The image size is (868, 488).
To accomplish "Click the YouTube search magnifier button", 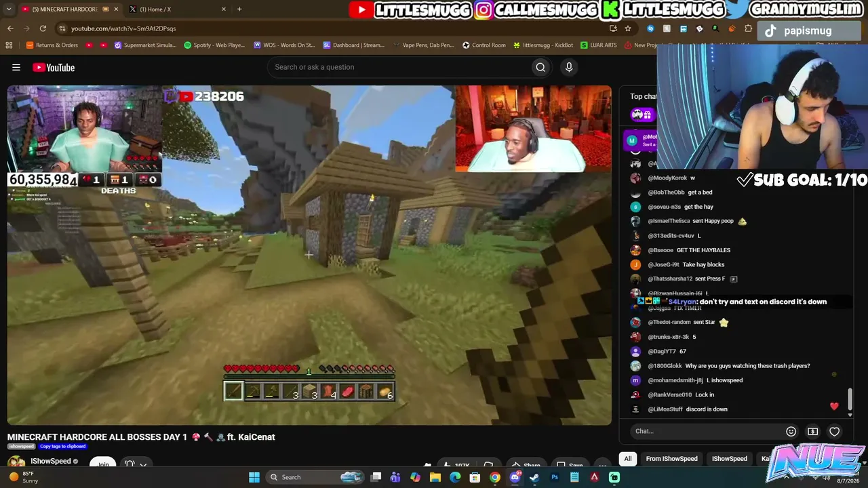I will click(x=540, y=67).
